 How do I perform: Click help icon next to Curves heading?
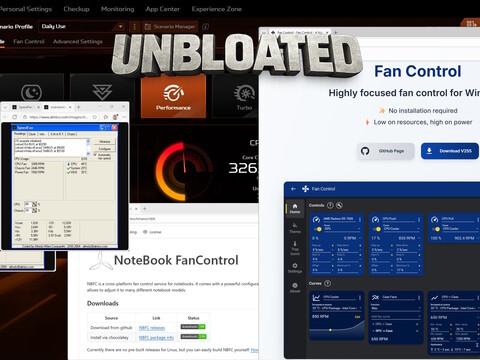click(327, 284)
